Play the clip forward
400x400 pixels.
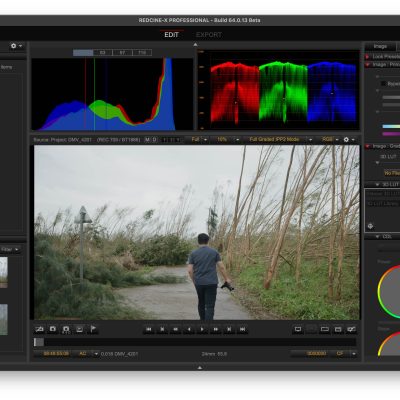pyautogui.click(x=202, y=329)
